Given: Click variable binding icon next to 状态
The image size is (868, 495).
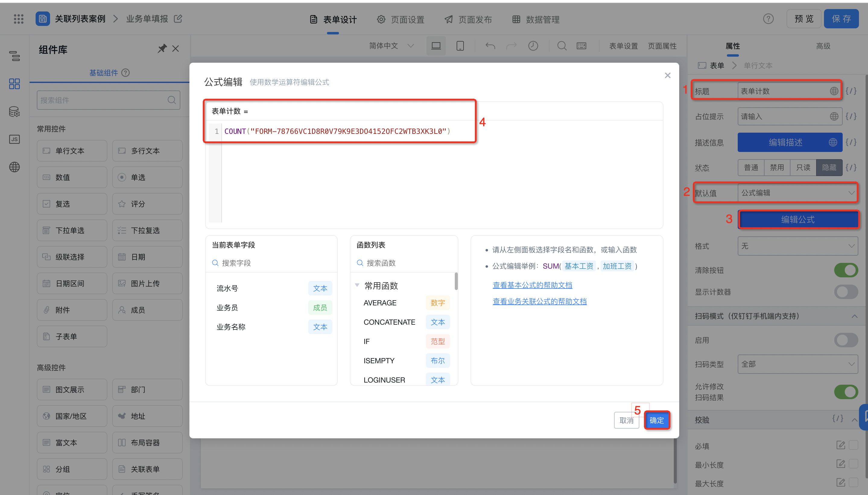Looking at the screenshot, I should coord(851,167).
